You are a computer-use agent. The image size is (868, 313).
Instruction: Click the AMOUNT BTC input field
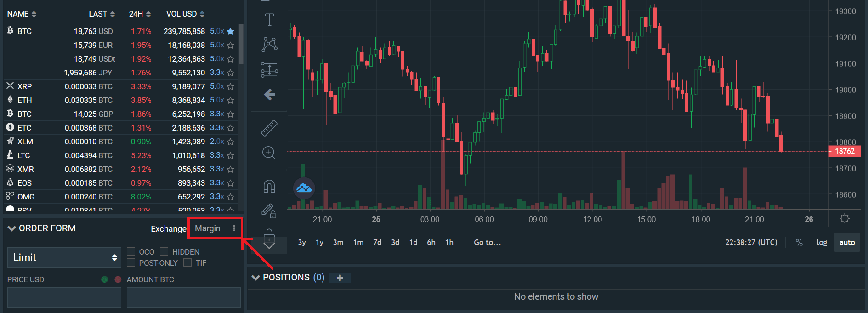click(183, 297)
